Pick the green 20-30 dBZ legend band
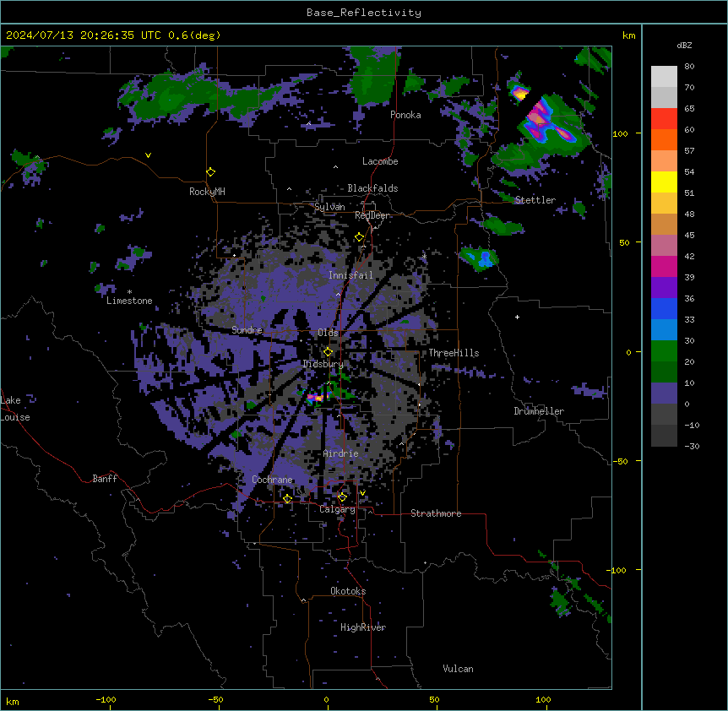The image size is (728, 711). coord(664,351)
